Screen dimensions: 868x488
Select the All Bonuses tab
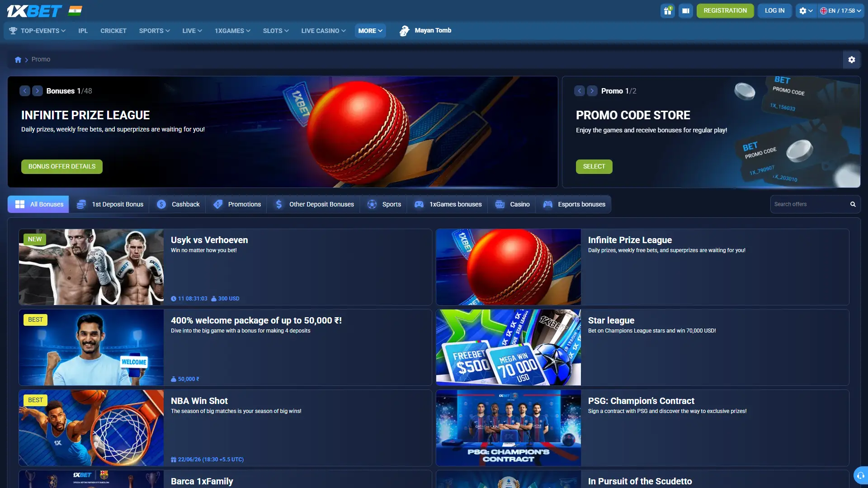[38, 204]
